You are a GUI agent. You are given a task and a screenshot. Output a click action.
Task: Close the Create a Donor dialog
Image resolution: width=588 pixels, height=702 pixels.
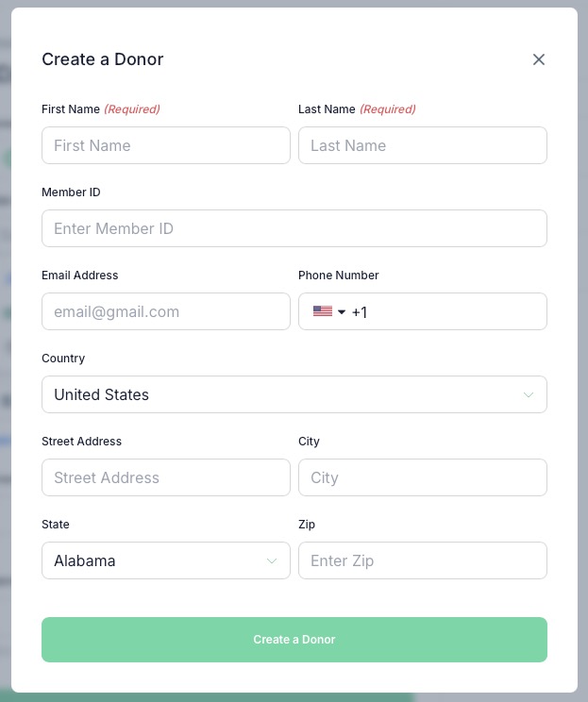[539, 59]
